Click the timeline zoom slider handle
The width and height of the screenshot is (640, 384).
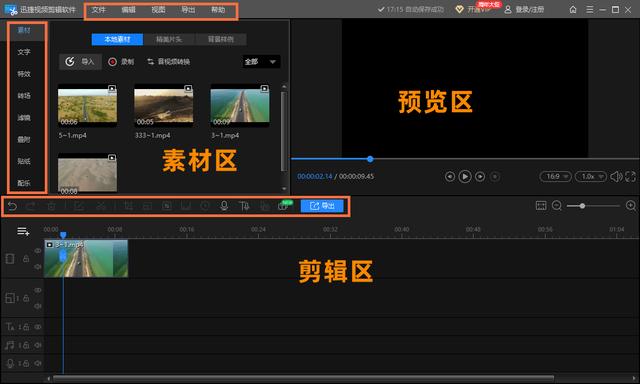click(582, 206)
